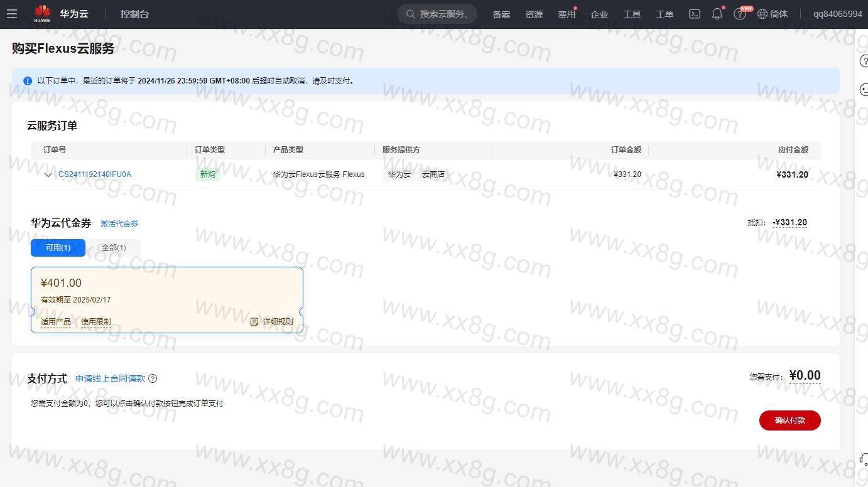Viewport: 868px width, 487px height.
Task: Click the 订单金额 column header
Action: 626,150
